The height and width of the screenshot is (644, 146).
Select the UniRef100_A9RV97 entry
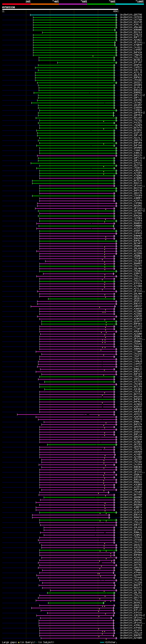131,306
